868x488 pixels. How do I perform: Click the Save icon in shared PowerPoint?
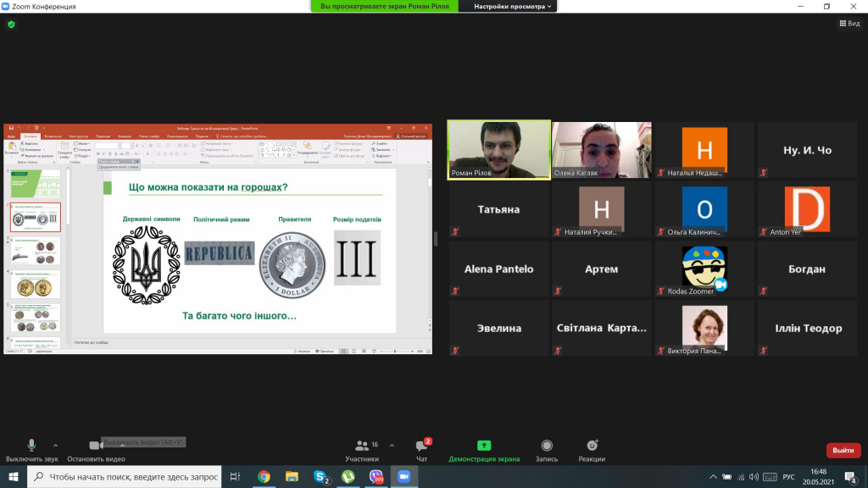11,129
